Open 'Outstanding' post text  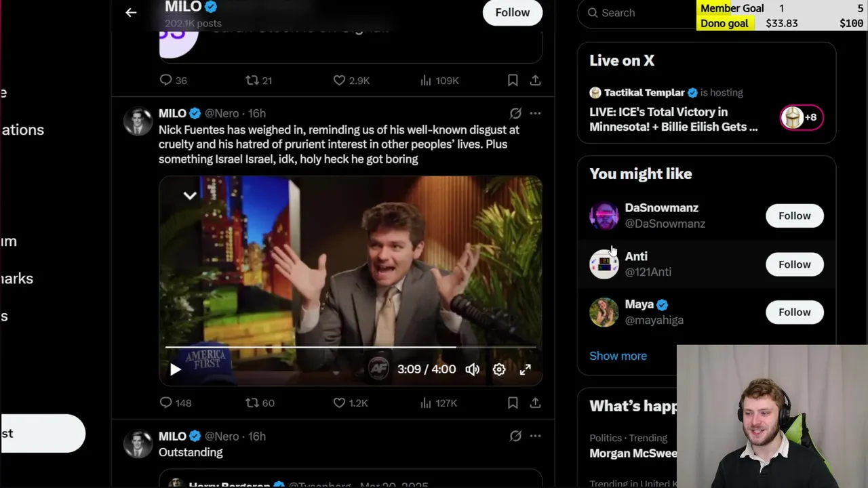click(x=191, y=452)
